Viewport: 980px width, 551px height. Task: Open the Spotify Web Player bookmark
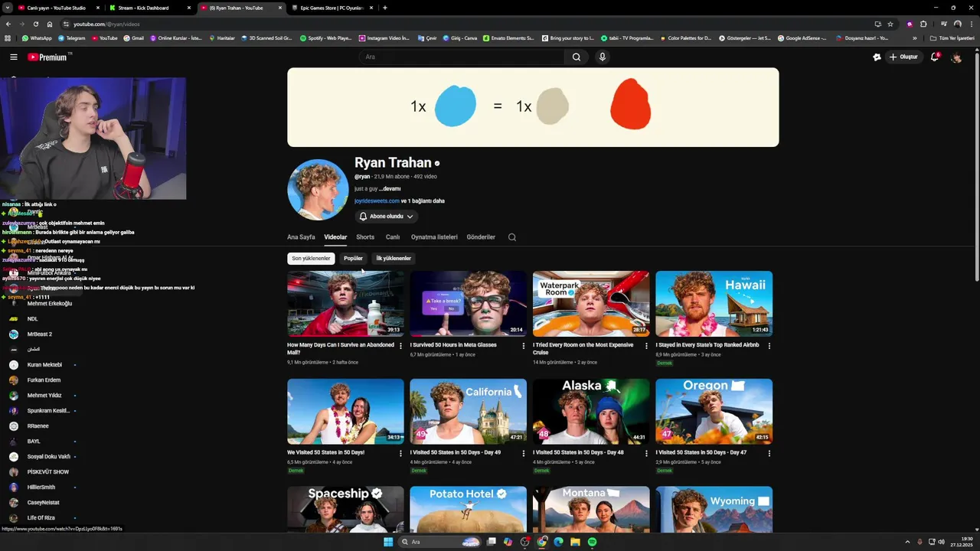[325, 37]
